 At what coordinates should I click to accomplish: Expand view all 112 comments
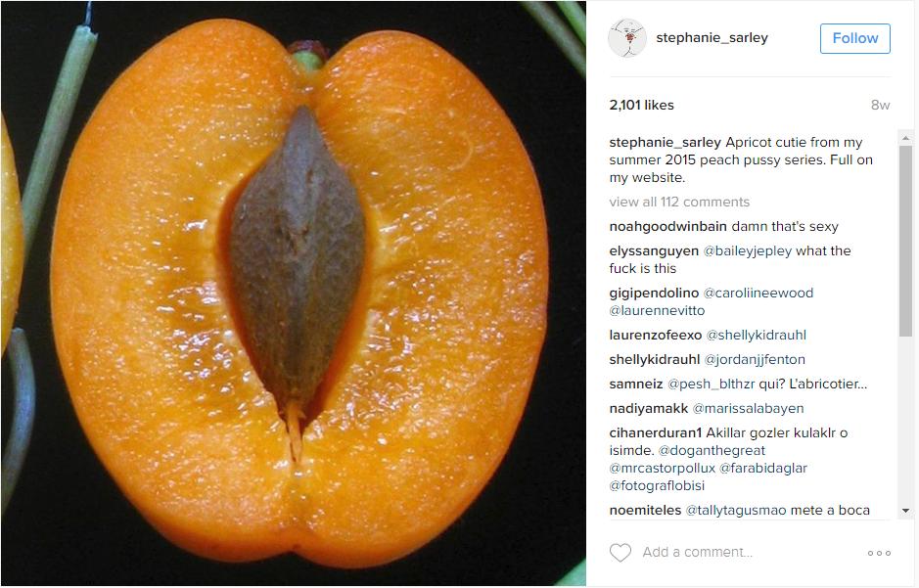pos(679,203)
